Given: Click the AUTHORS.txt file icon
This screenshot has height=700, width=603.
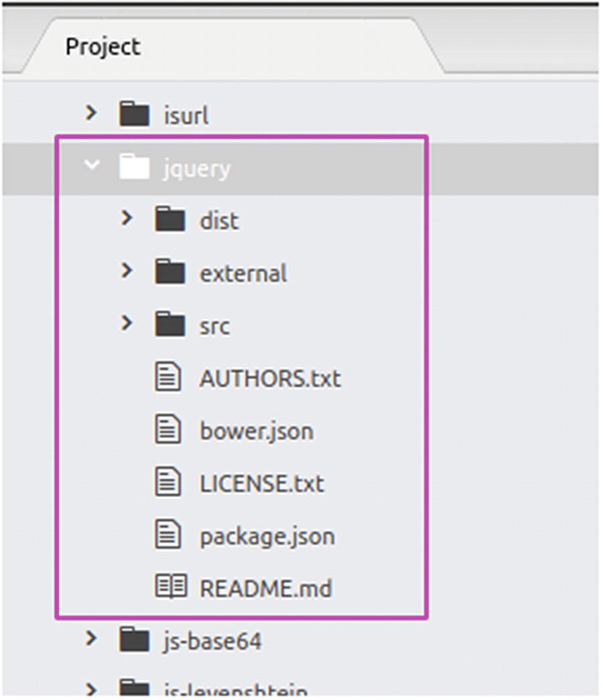Looking at the screenshot, I should (x=168, y=377).
